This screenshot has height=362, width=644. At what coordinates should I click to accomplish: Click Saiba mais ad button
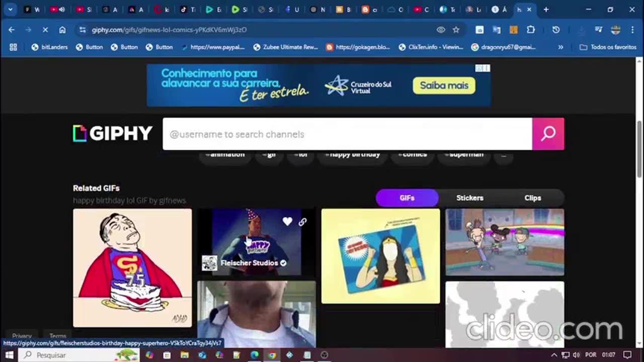pyautogui.click(x=444, y=85)
